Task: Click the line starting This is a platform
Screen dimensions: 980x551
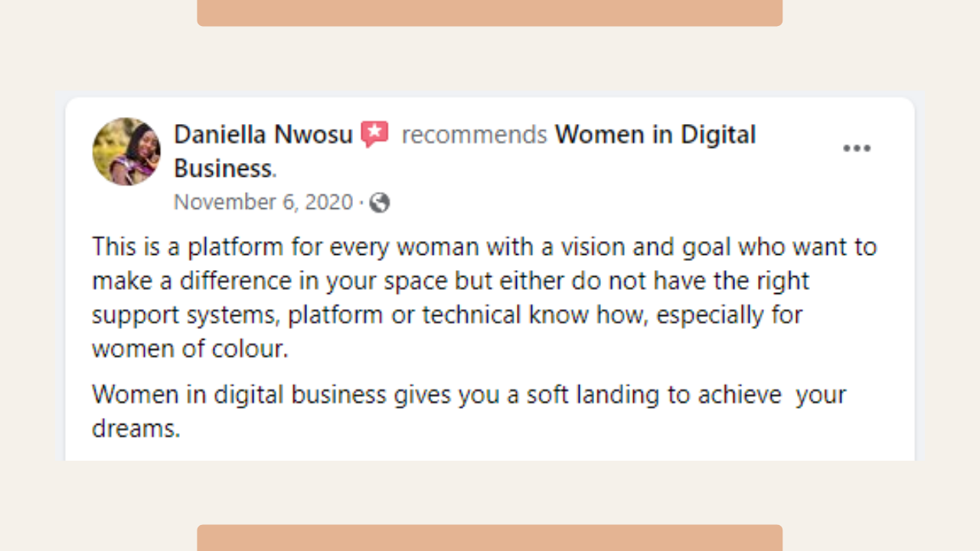Action: tap(485, 247)
